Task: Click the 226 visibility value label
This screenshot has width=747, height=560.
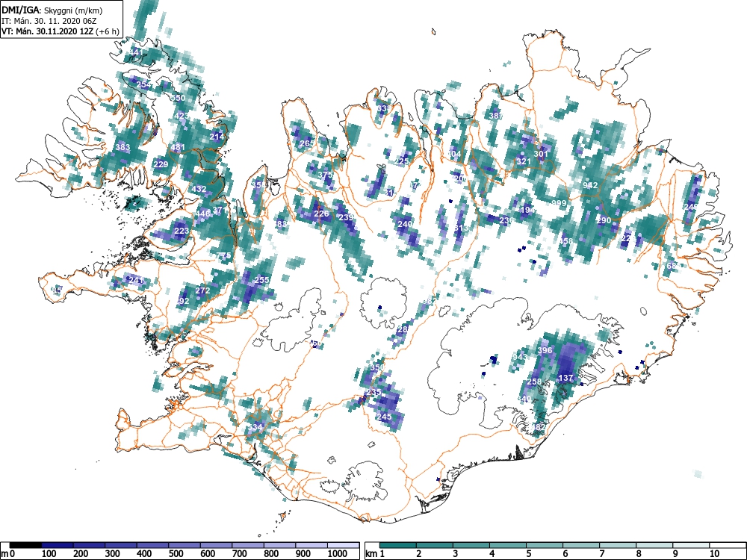Action: 321,214
